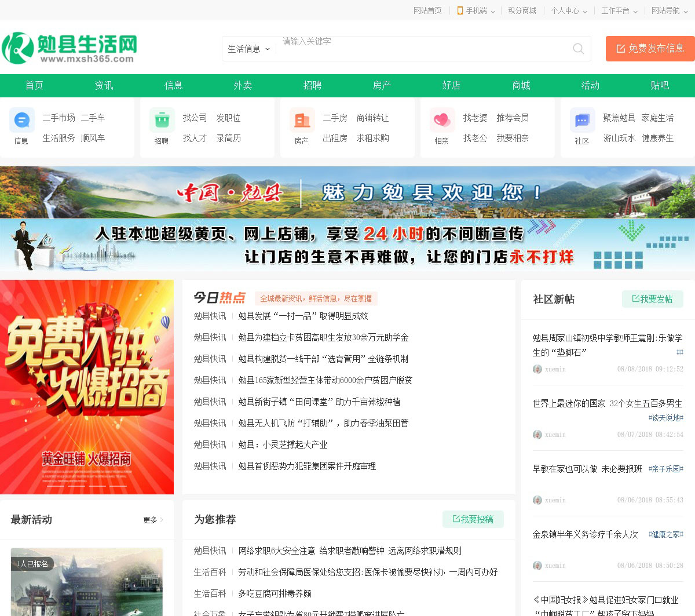Expand the 手机端 top menu
695x616 pixels.
click(476, 10)
